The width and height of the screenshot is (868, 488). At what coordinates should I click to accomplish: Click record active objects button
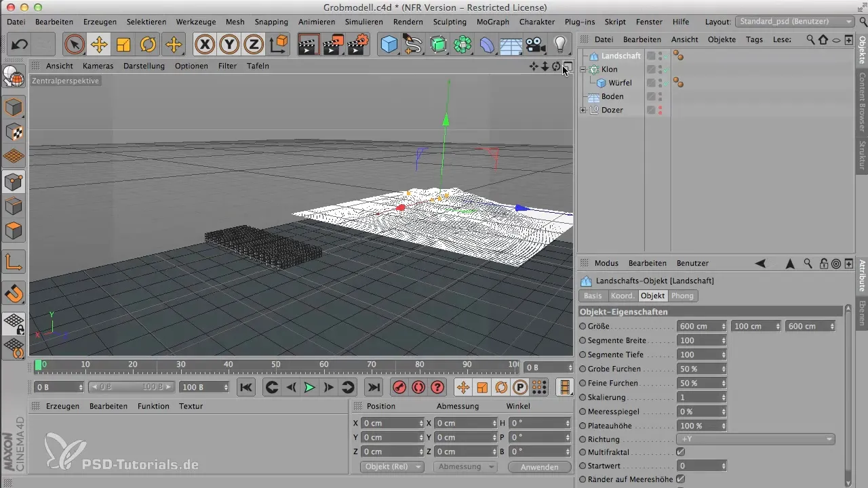coord(399,387)
